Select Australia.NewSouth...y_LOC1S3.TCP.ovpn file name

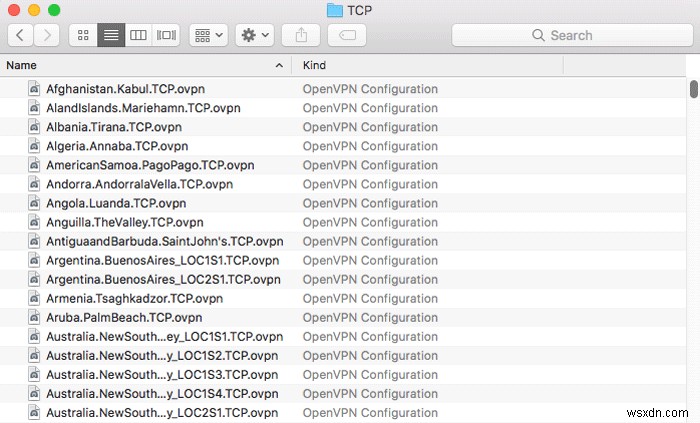pos(162,375)
